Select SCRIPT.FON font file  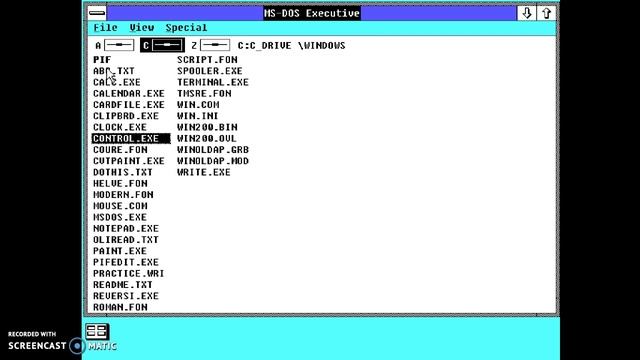tap(207, 60)
